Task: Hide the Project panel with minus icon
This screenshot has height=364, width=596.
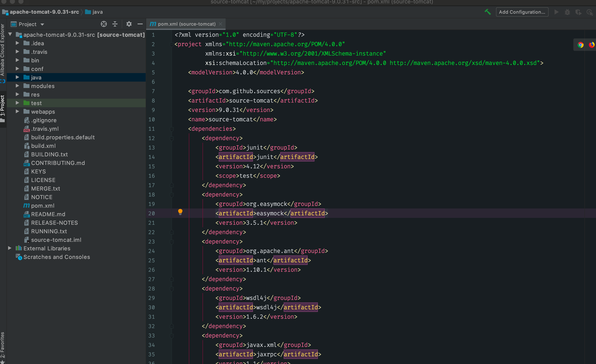Action: coord(140,24)
